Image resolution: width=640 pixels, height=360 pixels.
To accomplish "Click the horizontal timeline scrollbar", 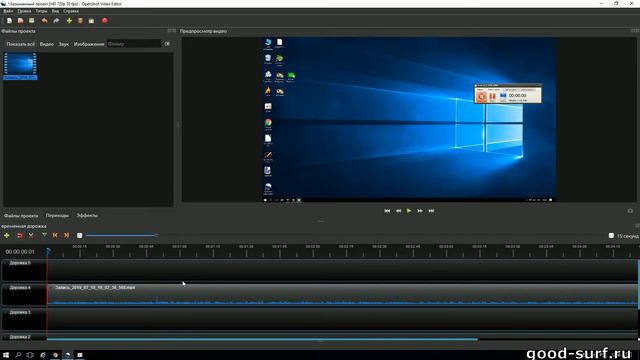I will tap(262, 339).
